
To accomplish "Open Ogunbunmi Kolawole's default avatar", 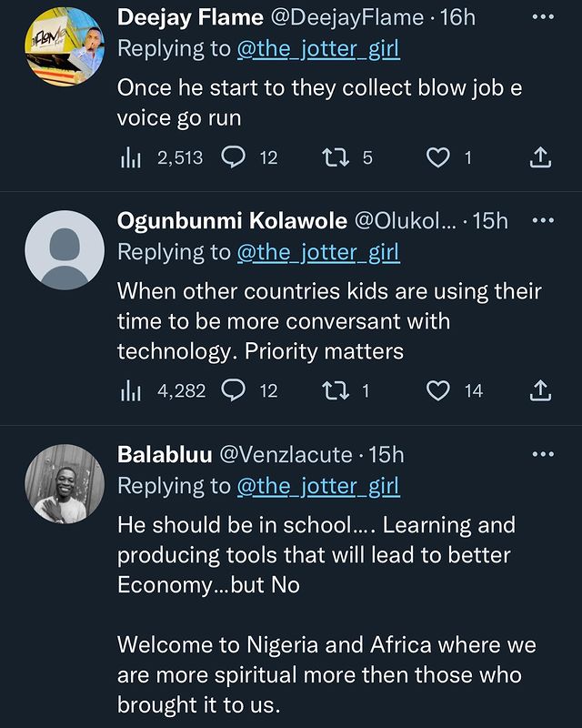I will click(x=62, y=251).
